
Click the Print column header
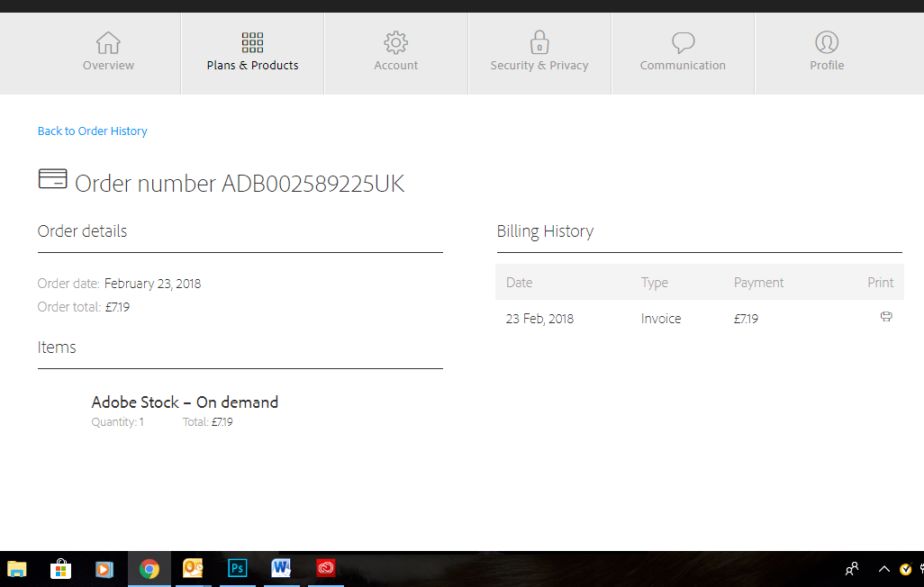click(881, 283)
